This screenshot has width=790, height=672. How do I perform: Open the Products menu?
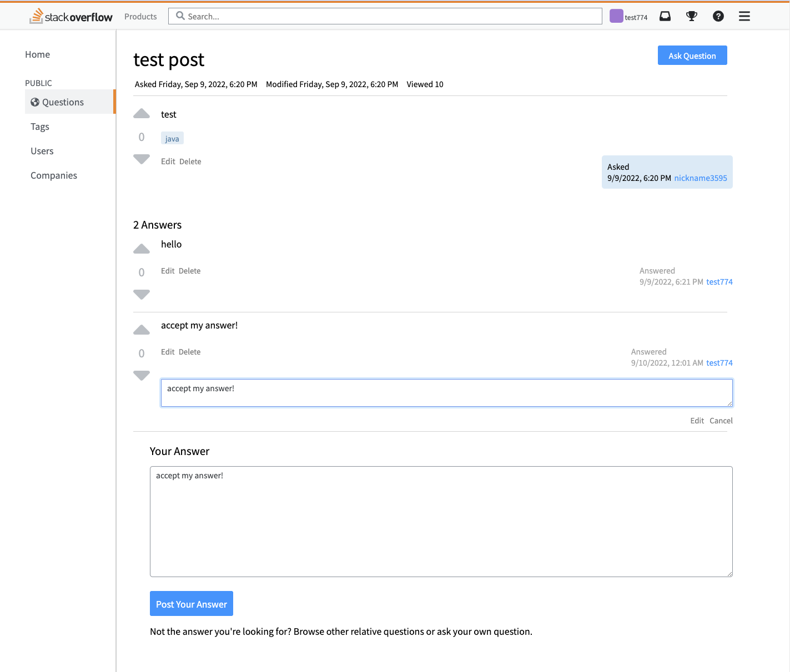tap(140, 17)
